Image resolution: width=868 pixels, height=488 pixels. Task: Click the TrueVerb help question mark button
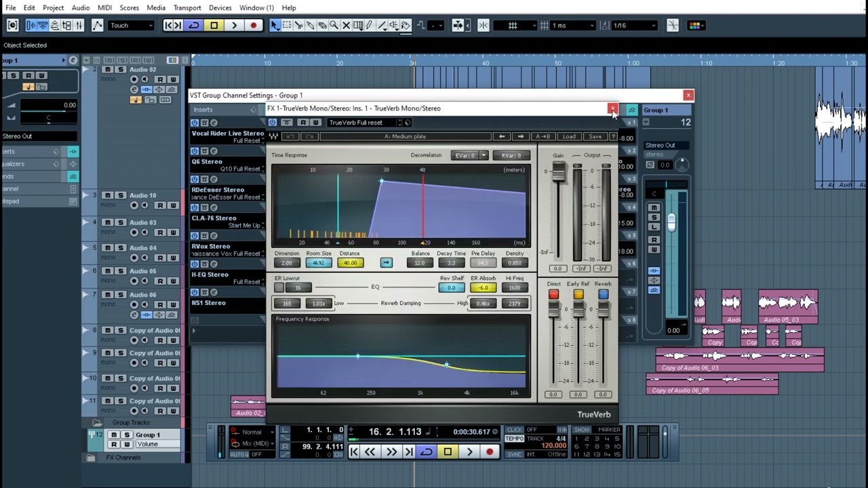613,136
